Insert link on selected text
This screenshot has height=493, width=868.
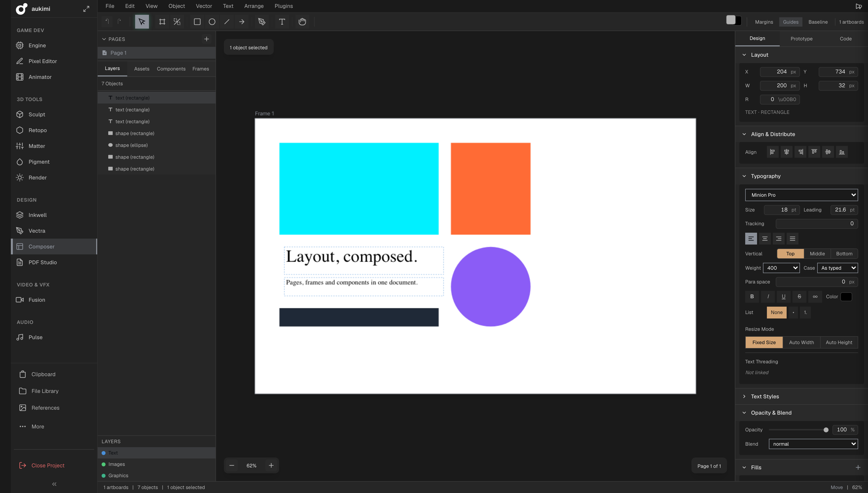click(815, 297)
